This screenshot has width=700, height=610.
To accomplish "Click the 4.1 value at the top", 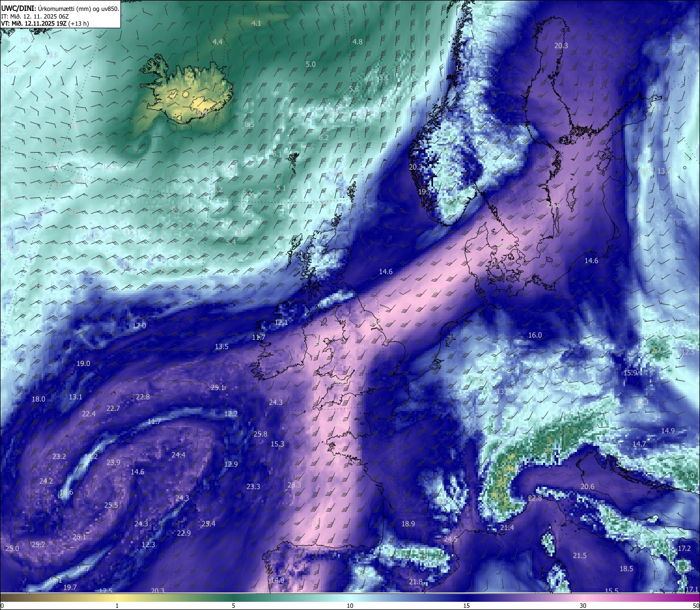I will (x=256, y=23).
